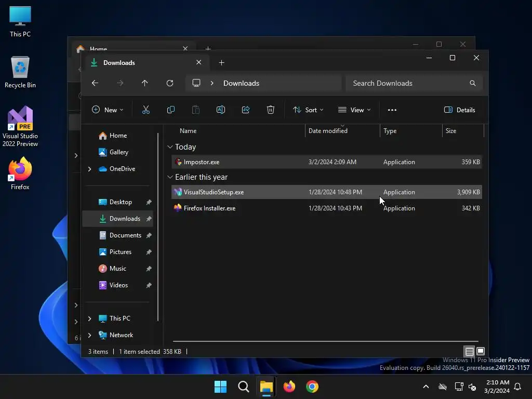
Task: Select the Recycle Bin desktop icon
Action: point(20,72)
